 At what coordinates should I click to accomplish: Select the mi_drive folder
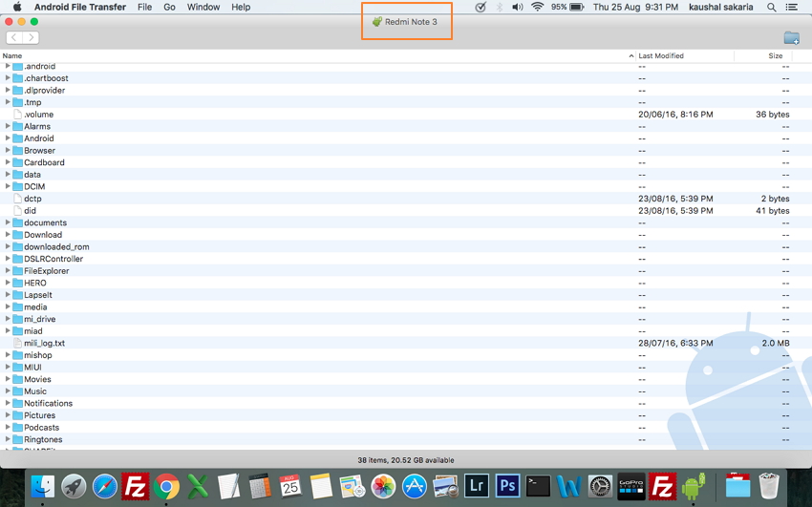click(x=406, y=319)
